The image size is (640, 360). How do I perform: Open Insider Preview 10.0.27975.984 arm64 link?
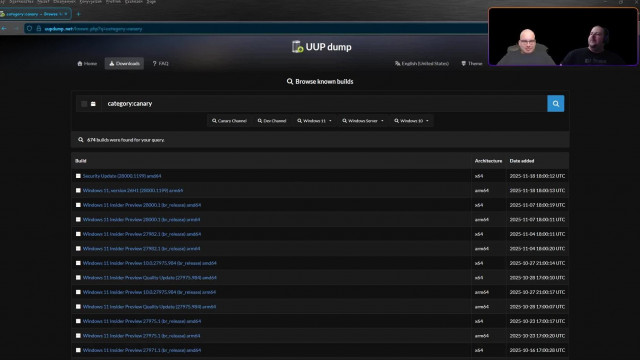tap(149, 292)
